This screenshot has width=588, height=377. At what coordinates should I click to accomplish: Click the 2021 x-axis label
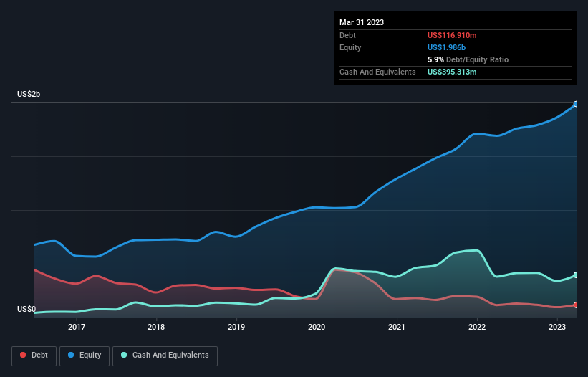coord(397,327)
